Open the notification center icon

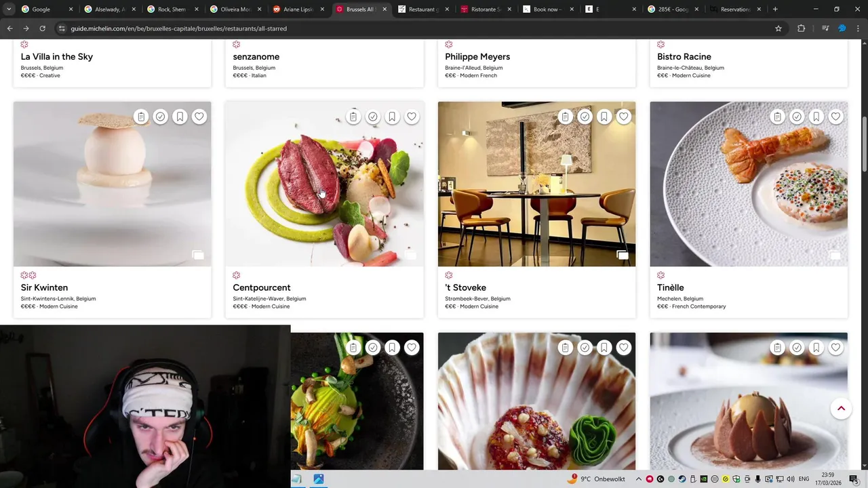tap(854, 479)
